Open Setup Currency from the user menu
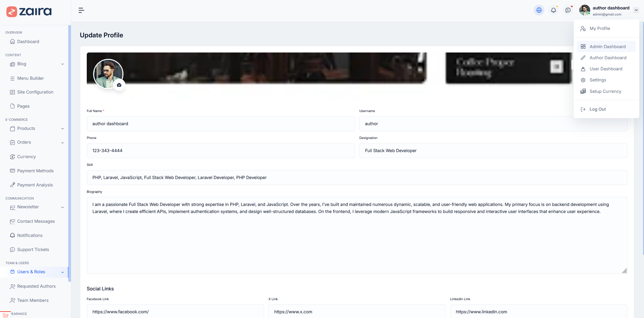Screen dimensions: 644x318 pyautogui.click(x=605, y=92)
